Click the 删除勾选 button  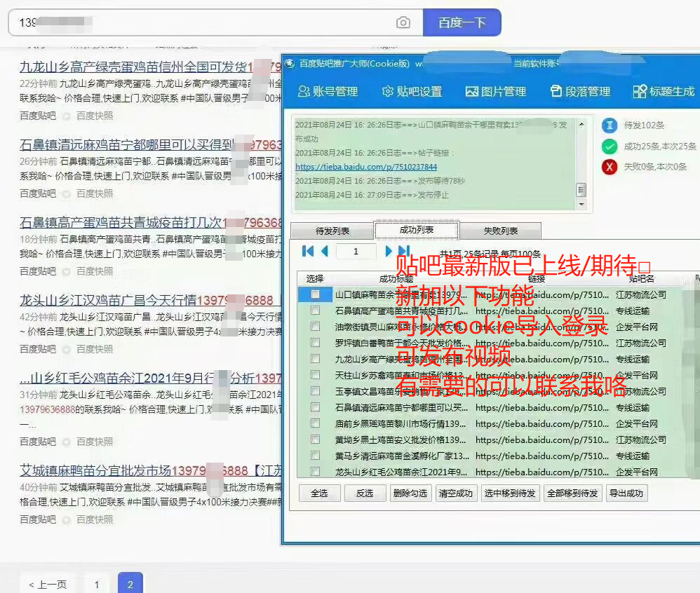[x=411, y=493]
